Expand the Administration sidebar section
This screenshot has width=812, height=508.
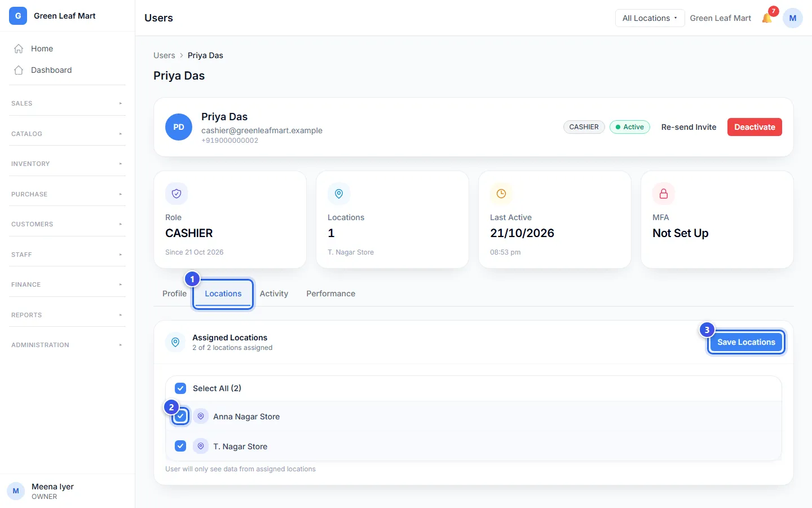click(67, 345)
